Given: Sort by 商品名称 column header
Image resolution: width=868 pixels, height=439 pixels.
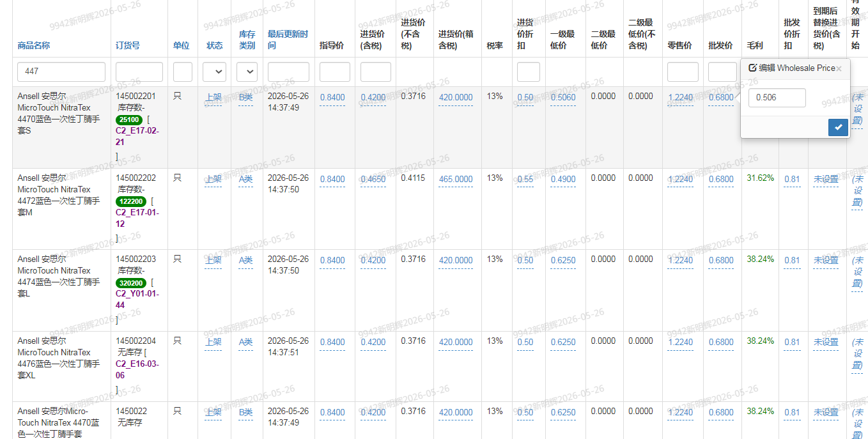Looking at the screenshot, I should pos(34,45).
